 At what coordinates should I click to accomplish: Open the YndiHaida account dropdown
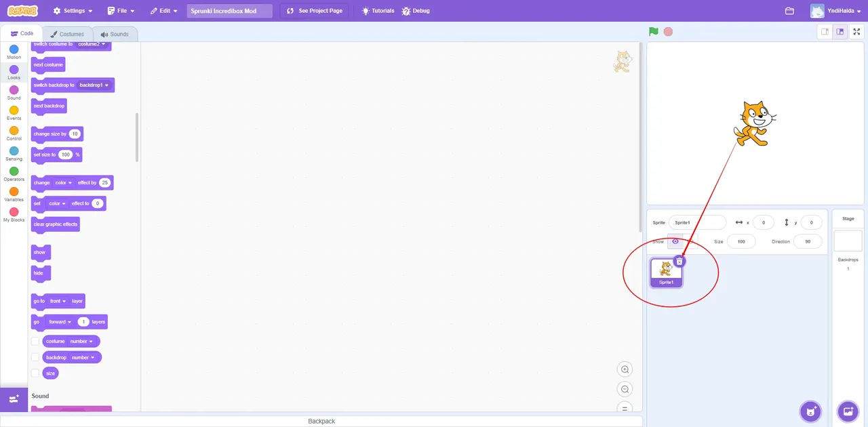click(835, 11)
